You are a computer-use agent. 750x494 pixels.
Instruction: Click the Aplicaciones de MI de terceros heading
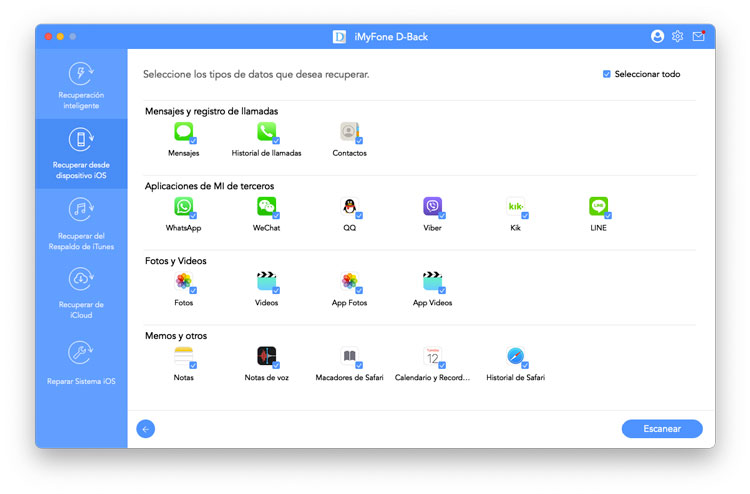click(x=210, y=186)
